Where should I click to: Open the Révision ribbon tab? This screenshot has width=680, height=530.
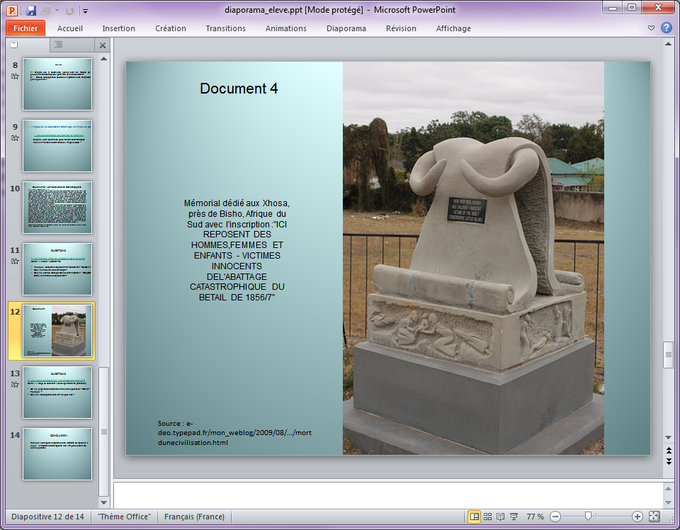(x=401, y=28)
